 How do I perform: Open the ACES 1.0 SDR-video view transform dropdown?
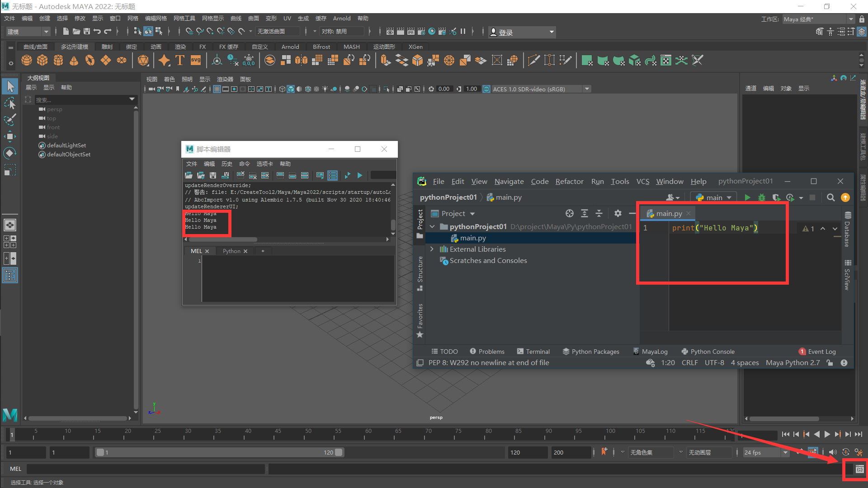[x=587, y=89]
